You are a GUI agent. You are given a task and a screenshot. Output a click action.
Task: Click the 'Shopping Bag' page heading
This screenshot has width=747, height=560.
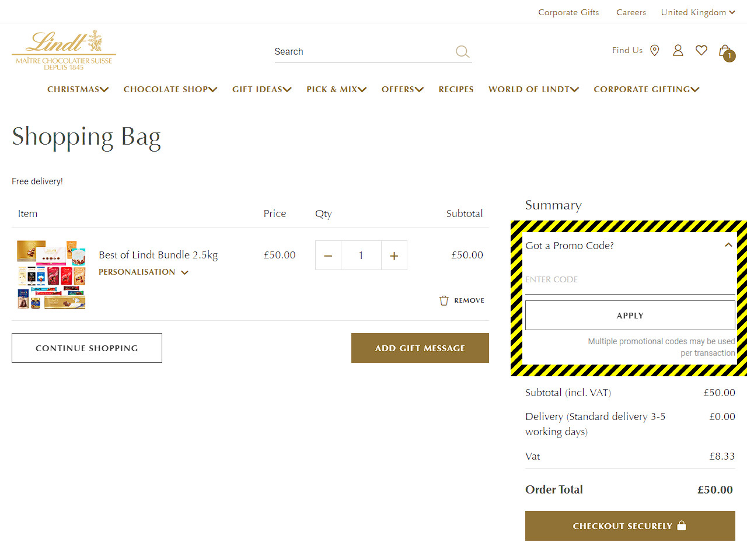coord(86,137)
